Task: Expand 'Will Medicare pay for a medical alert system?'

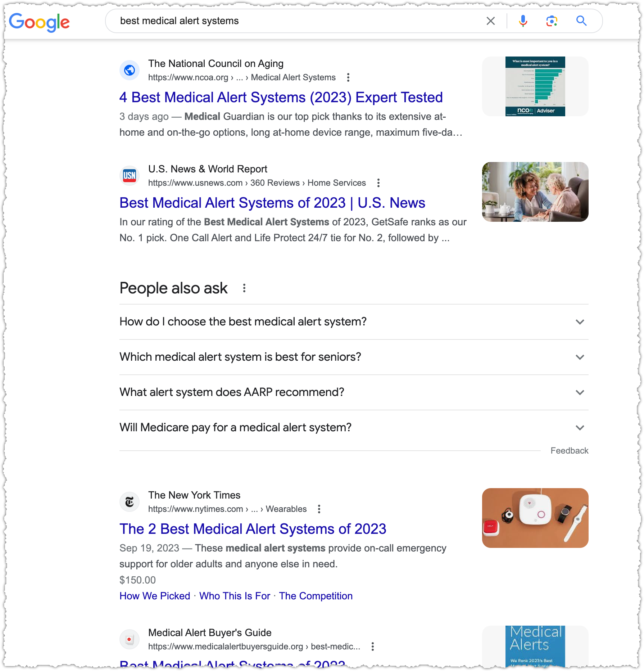Action: (354, 428)
